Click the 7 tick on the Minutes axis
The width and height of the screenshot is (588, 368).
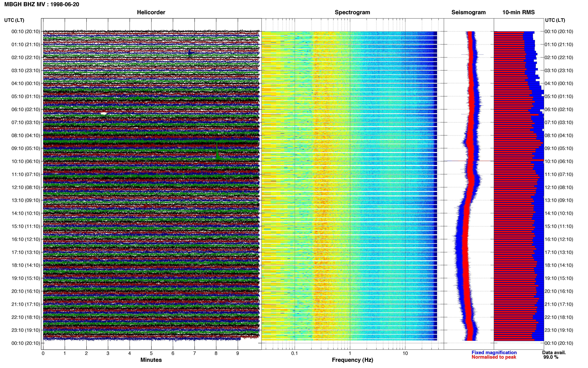[195, 353]
